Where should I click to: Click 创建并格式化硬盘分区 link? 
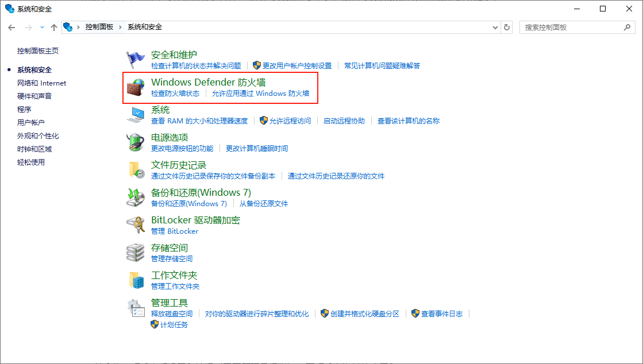point(365,313)
